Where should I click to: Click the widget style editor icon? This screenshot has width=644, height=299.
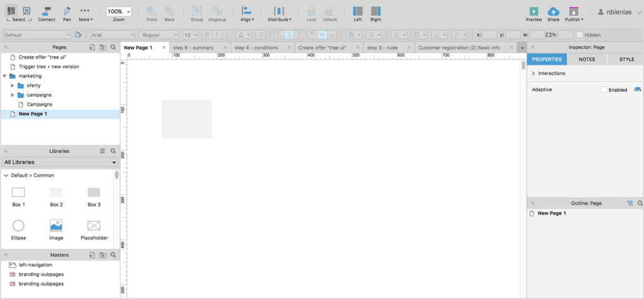coord(79,35)
